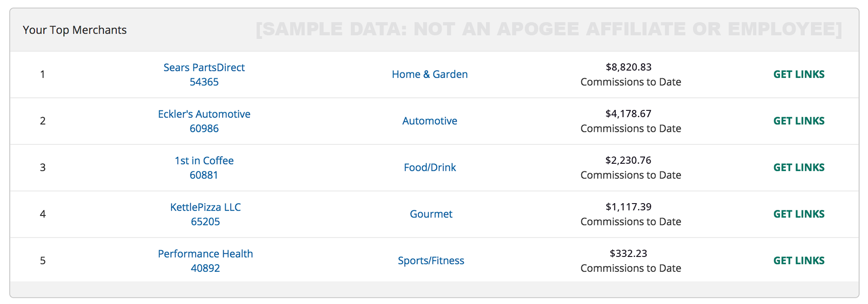Click merchant ID 40892
Image resolution: width=868 pixels, height=304 pixels.
click(x=205, y=268)
